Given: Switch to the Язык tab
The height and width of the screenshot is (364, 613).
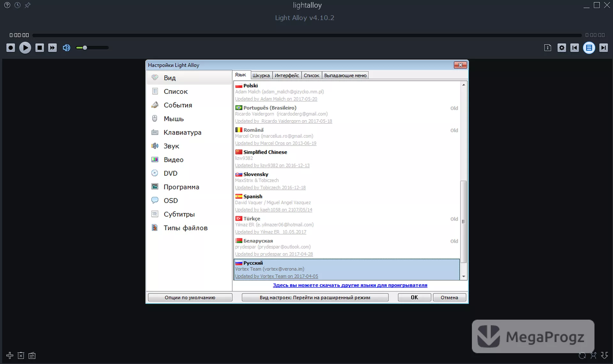Looking at the screenshot, I should point(241,75).
